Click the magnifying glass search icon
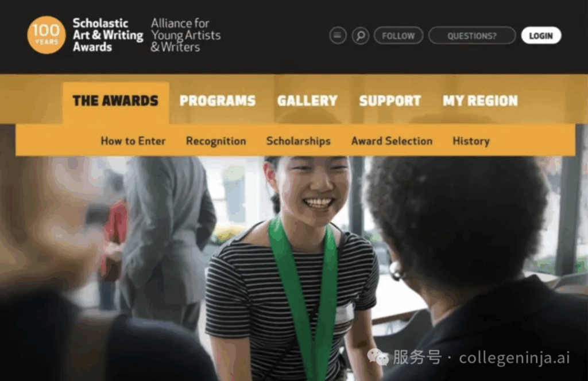The image size is (588, 381). (x=361, y=36)
